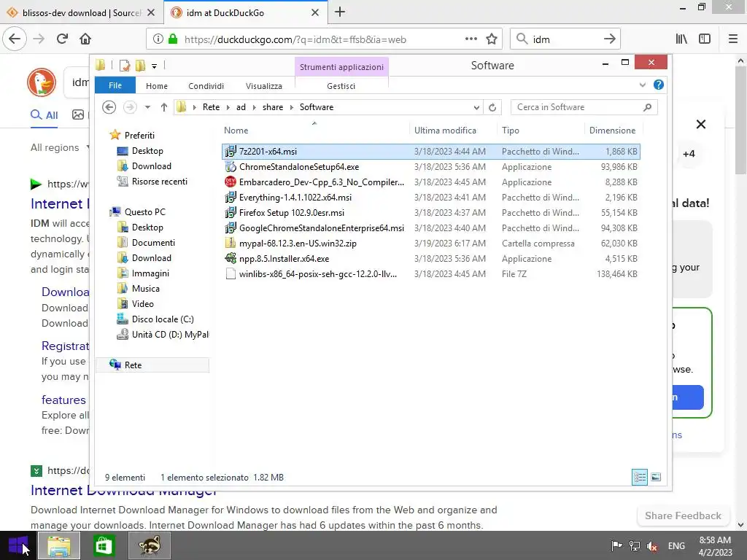Image resolution: width=747 pixels, height=560 pixels.
Task: Open All regions dropdown on DuckDuckGo
Action: pyautogui.click(x=60, y=147)
